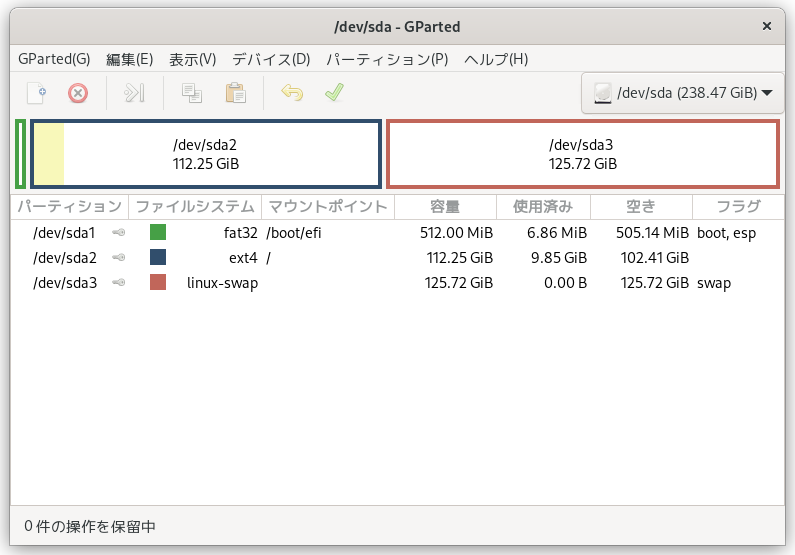Click the key lock icon on /dev/sda1 row
The width and height of the screenshot is (795, 555).
pos(119,233)
